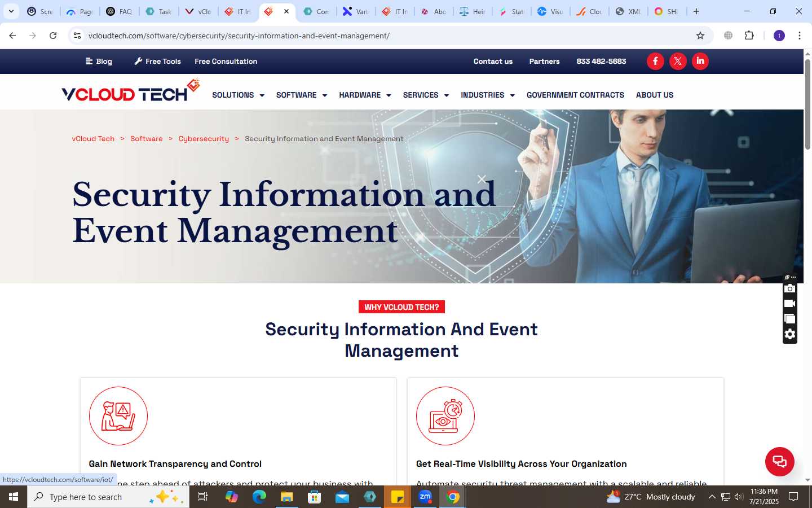Click the Software breadcrumb link
The image size is (812, 508).
146,138
